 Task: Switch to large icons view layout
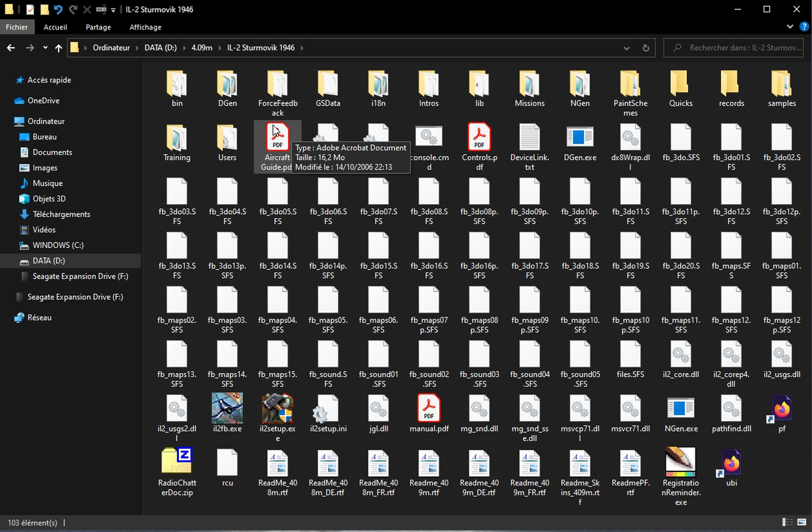click(802, 523)
